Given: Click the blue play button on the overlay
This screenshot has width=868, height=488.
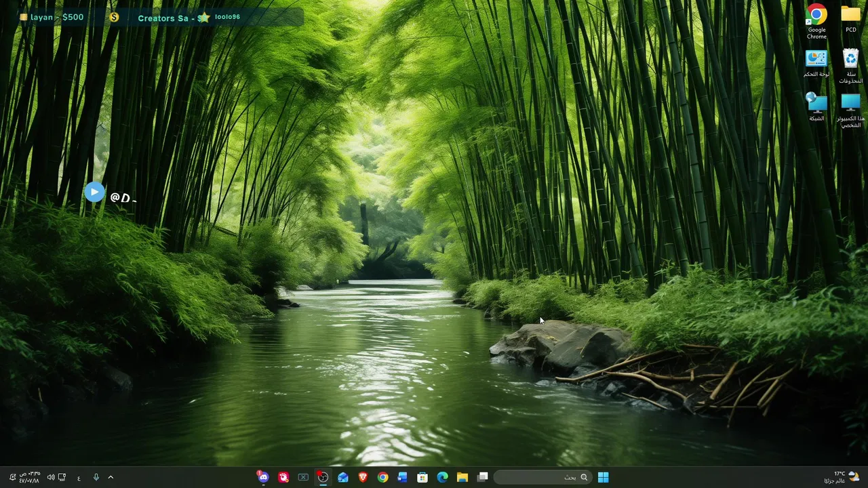Looking at the screenshot, I should click(94, 192).
